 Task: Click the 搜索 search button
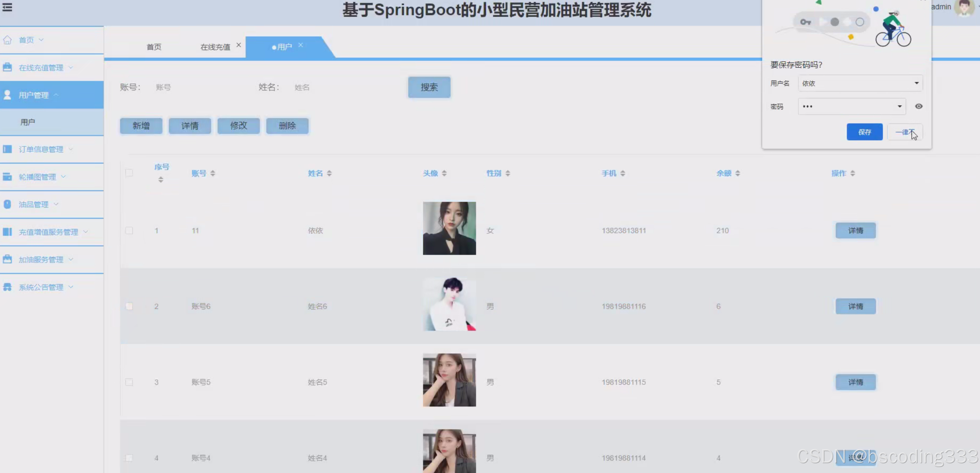point(429,87)
